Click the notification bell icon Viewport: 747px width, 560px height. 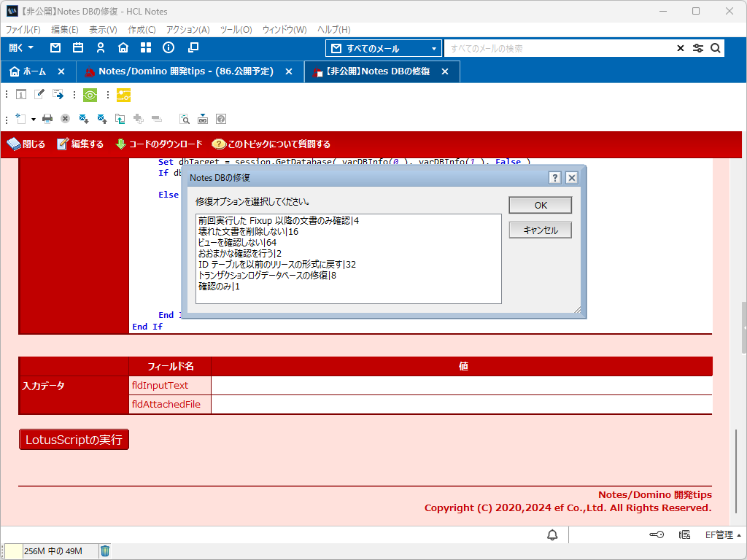click(x=552, y=535)
